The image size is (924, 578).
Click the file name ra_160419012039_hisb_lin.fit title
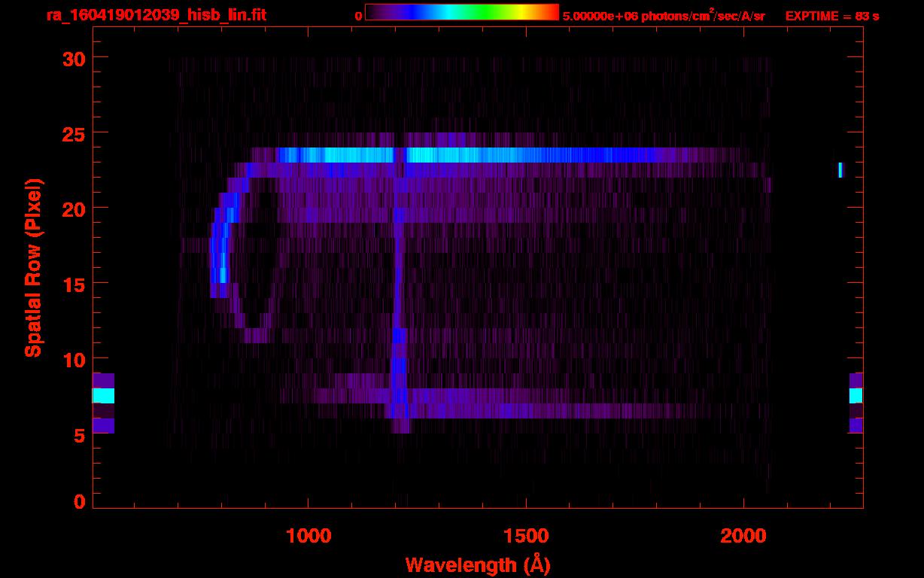(156, 15)
